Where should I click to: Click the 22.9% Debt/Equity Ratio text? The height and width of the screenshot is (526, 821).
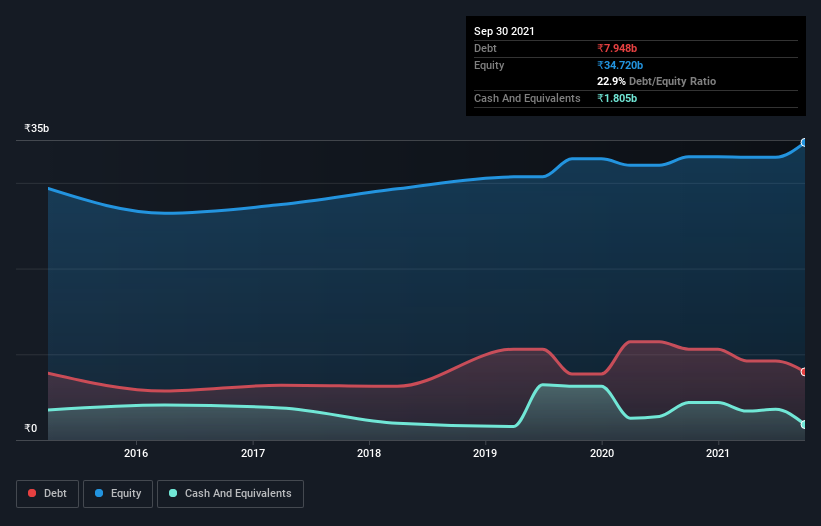pyautogui.click(x=657, y=81)
